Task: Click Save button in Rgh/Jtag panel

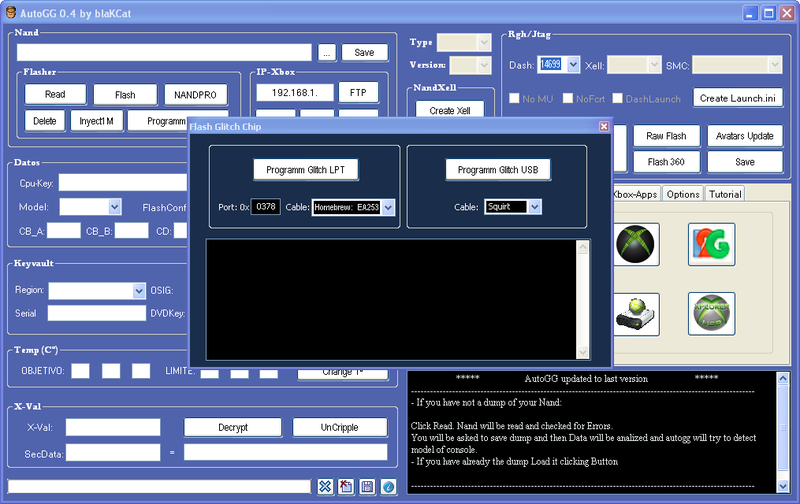Action: [x=745, y=162]
